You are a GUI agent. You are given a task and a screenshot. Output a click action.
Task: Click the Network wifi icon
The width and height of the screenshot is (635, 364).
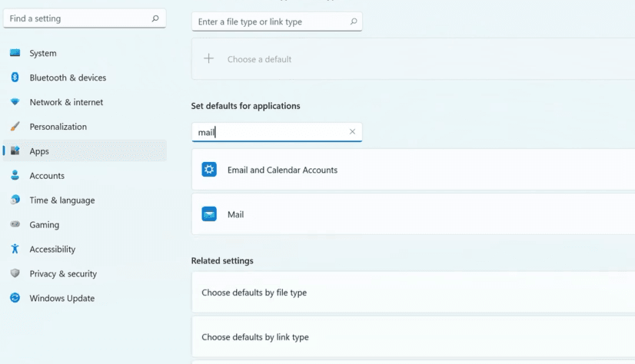point(15,102)
